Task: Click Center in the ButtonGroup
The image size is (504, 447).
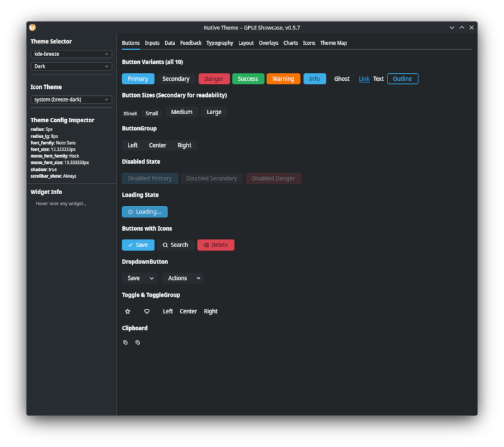Action: [157, 146]
